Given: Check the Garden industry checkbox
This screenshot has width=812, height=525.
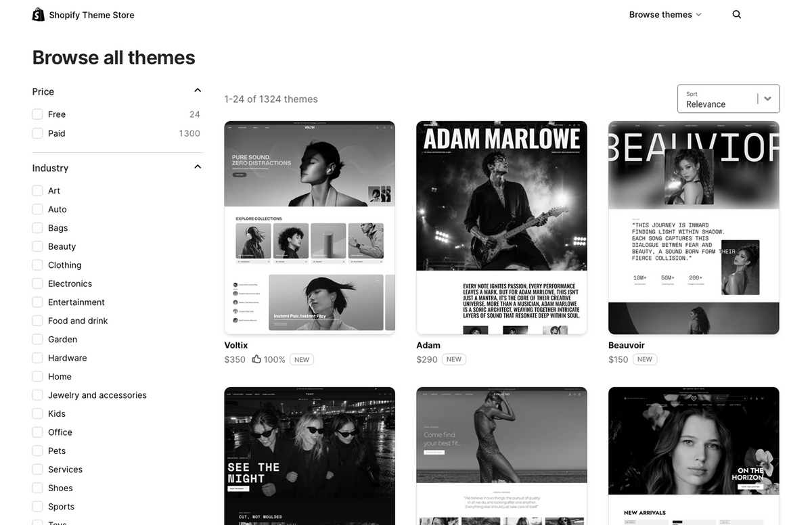Looking at the screenshot, I should [x=38, y=340].
